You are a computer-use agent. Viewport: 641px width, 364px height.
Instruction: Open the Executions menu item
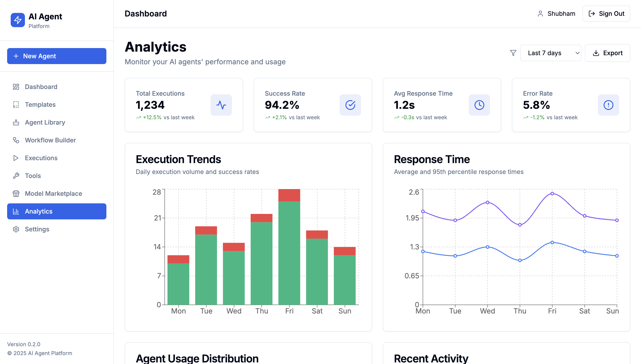pos(41,158)
